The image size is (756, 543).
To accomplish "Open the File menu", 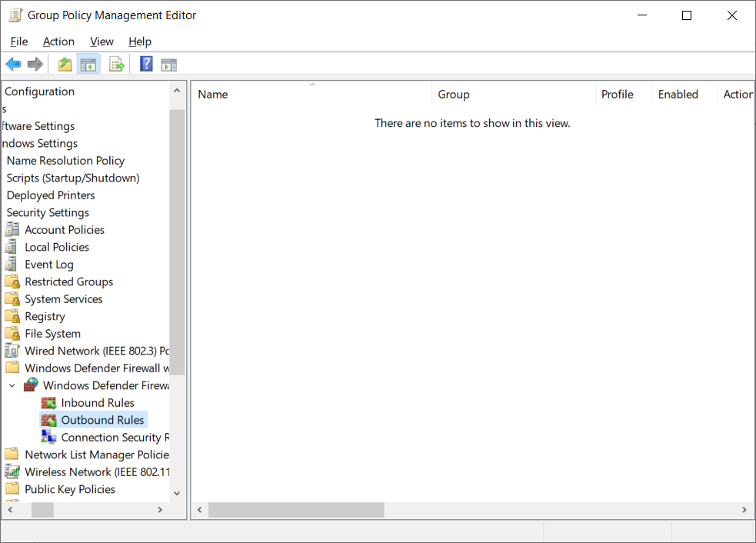I will coord(19,42).
